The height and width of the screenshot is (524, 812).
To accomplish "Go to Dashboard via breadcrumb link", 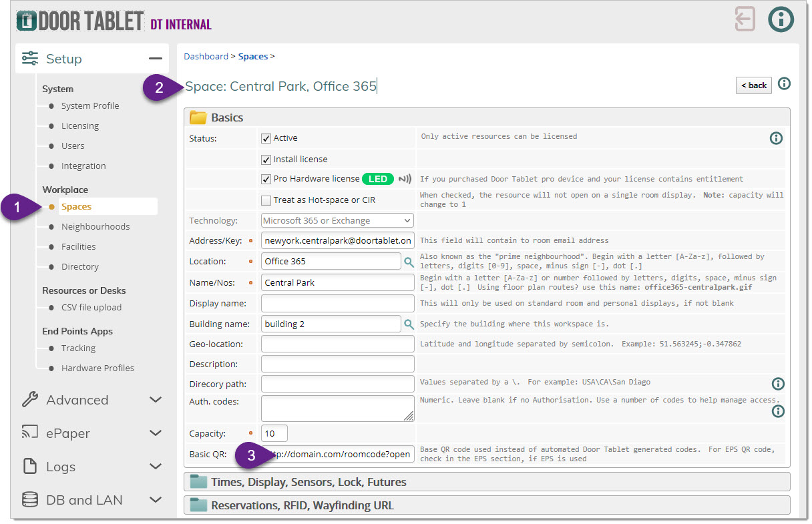I will pyautogui.click(x=206, y=57).
